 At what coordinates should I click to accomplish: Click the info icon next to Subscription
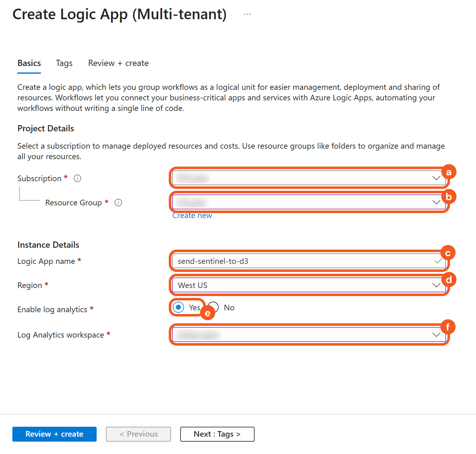point(77,178)
